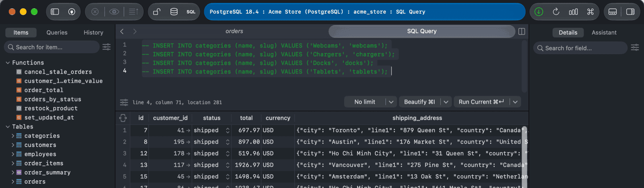Open the metrics bar chart icon

coord(573,12)
